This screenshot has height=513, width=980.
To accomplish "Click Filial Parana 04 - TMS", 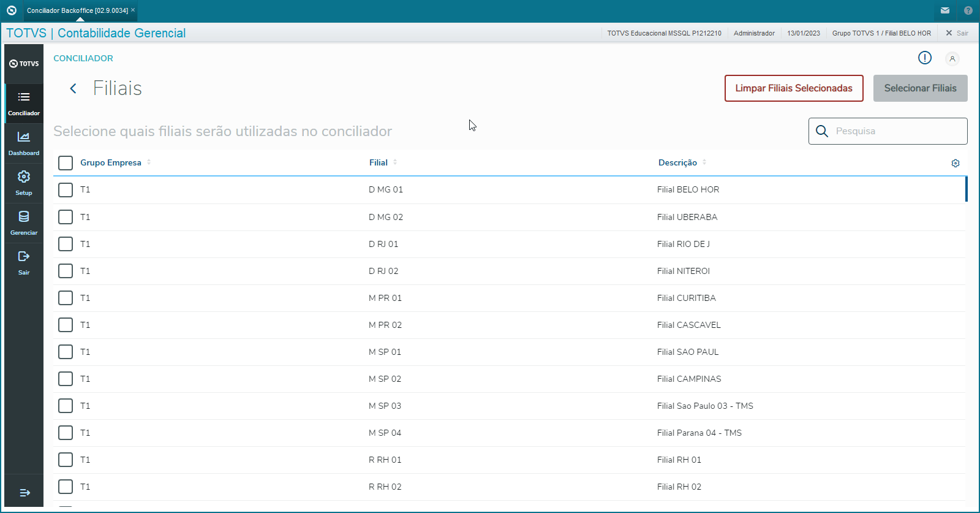I will [699, 433].
